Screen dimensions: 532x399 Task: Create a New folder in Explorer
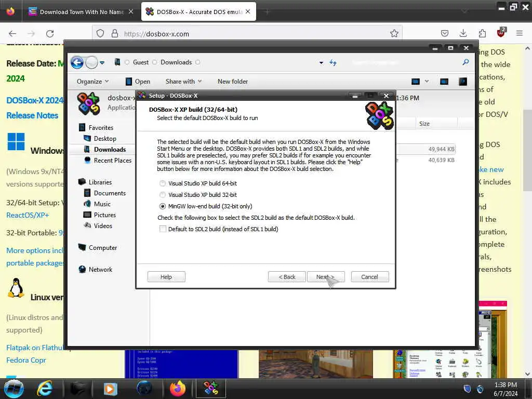click(x=233, y=82)
